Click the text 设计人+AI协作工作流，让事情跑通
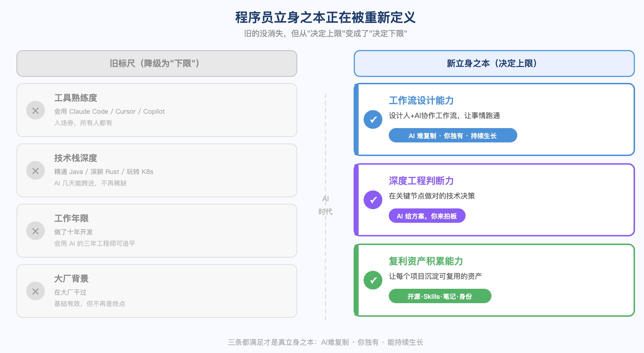Screen dimensions: 644x353 (x=444, y=116)
